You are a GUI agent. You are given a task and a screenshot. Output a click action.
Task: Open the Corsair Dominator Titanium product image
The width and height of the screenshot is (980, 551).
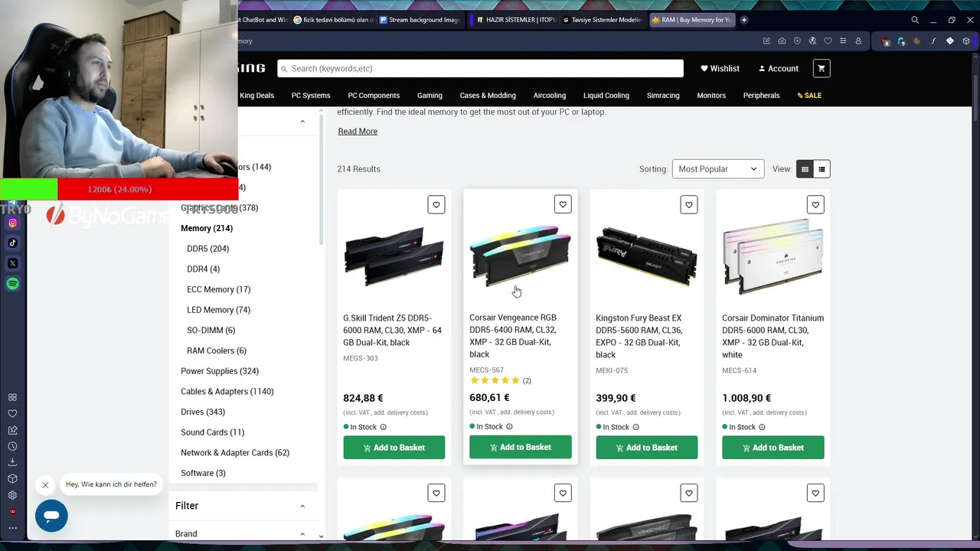(x=773, y=256)
